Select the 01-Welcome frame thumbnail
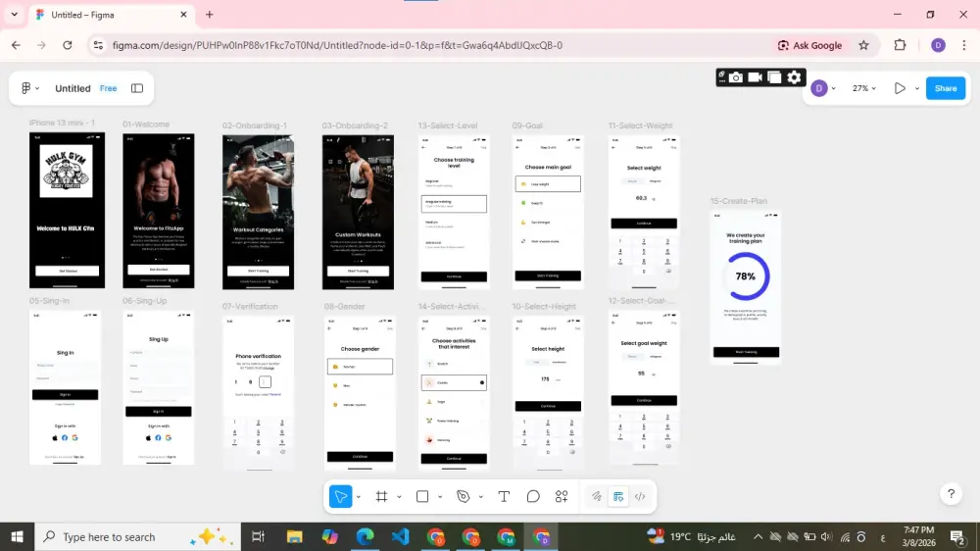 (158, 211)
